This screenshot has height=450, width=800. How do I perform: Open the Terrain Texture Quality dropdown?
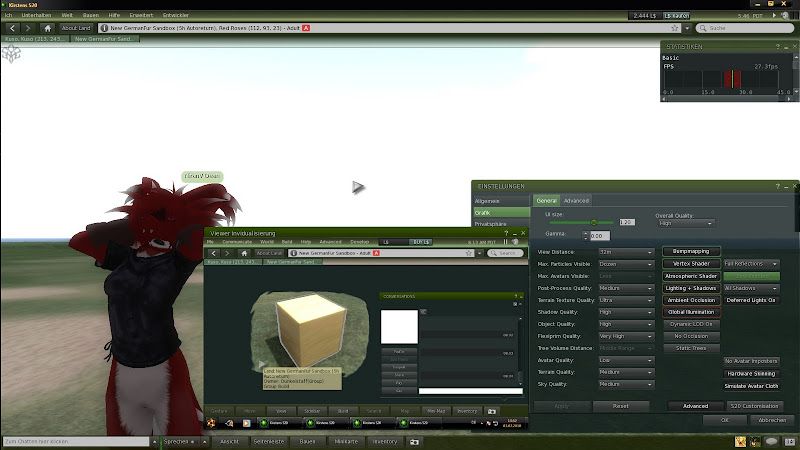(626, 301)
